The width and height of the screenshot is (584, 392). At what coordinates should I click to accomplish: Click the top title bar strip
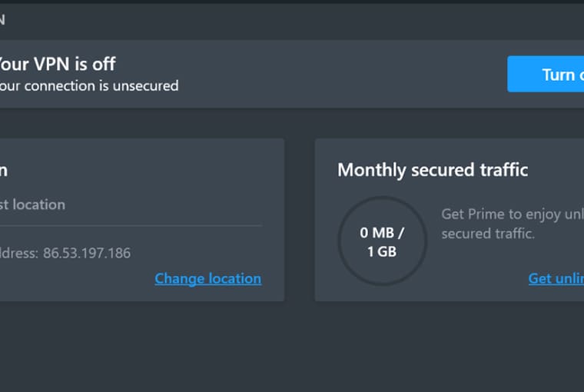pos(292,20)
